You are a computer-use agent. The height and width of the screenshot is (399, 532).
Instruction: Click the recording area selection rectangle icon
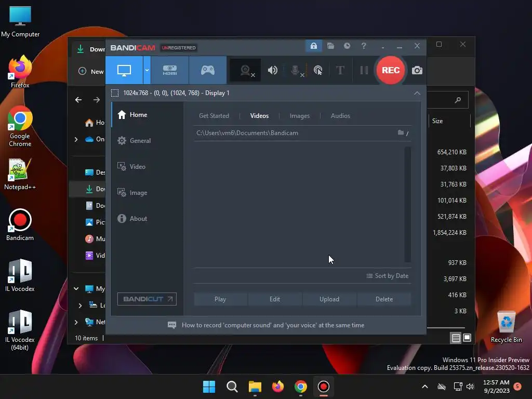point(115,93)
